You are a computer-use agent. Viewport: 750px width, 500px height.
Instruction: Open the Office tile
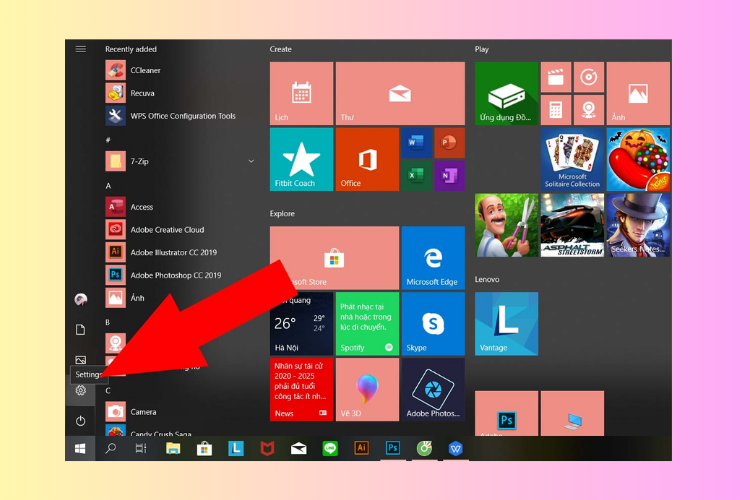(367, 159)
